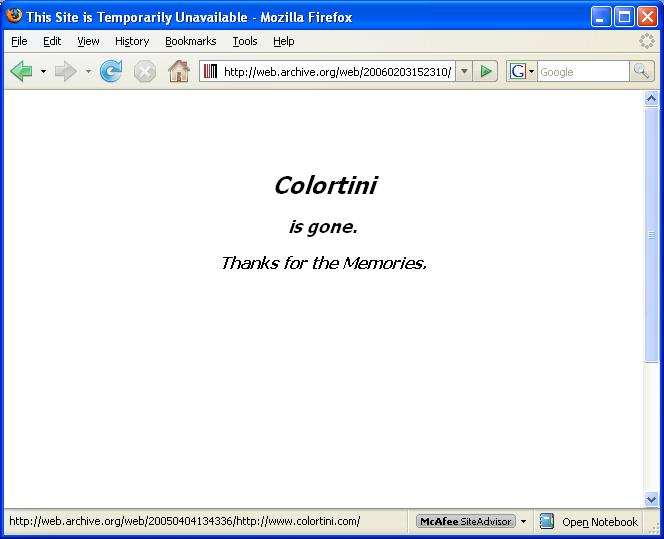
Task: Open the Back history dropdown arrow
Action: click(x=43, y=71)
